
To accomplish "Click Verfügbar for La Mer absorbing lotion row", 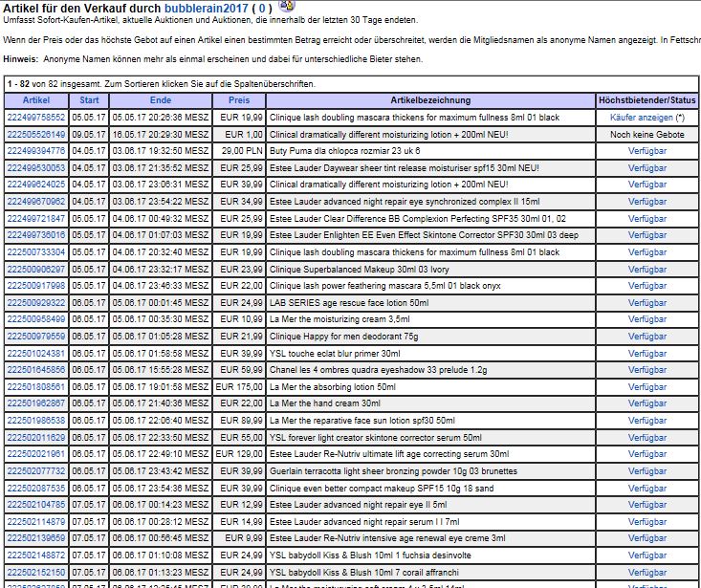I will (x=646, y=387).
